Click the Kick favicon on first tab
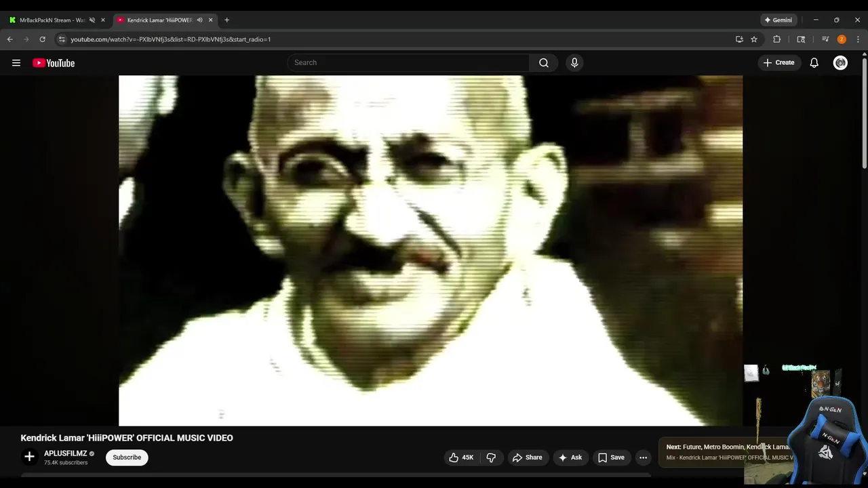This screenshot has height=488, width=868. click(x=12, y=20)
